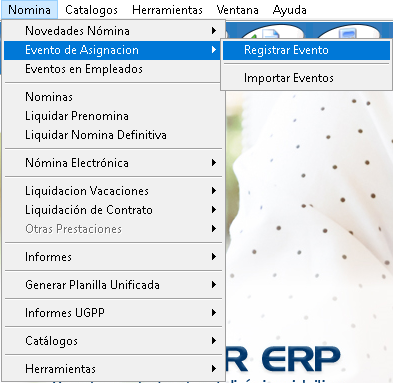The width and height of the screenshot is (393, 383).
Task: Expand Novedades Nómina submenu
Action: pyautogui.click(x=113, y=31)
